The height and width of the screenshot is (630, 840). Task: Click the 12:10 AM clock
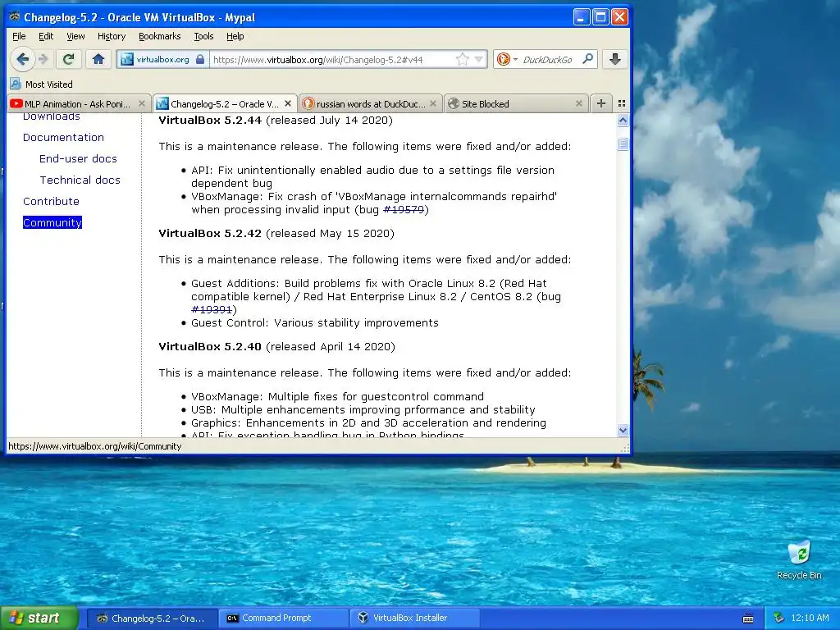810,618
